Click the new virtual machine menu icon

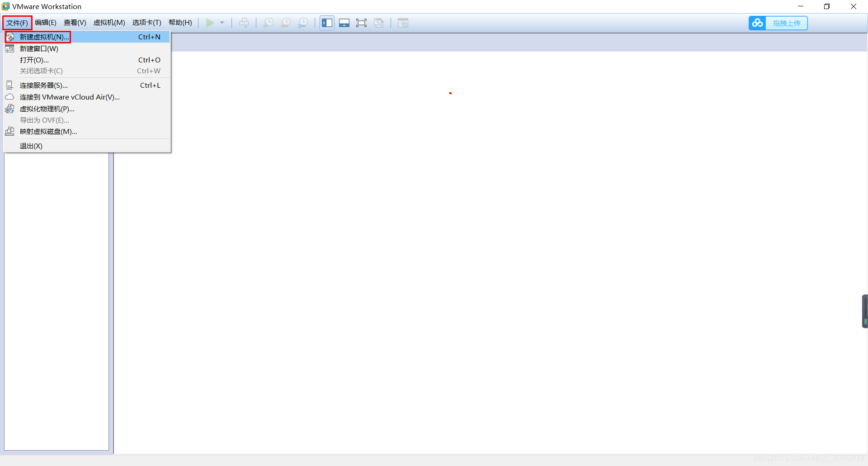click(x=10, y=37)
